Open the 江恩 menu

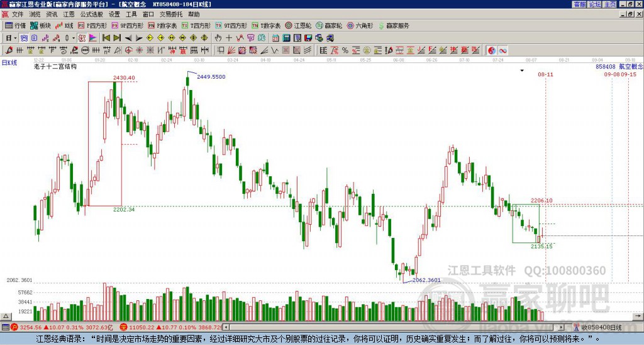tap(69, 14)
